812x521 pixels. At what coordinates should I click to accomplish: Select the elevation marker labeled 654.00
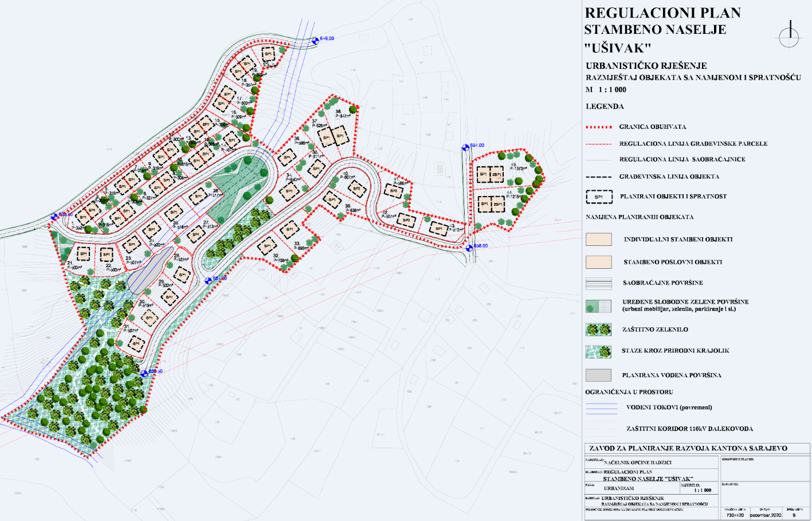click(465, 147)
